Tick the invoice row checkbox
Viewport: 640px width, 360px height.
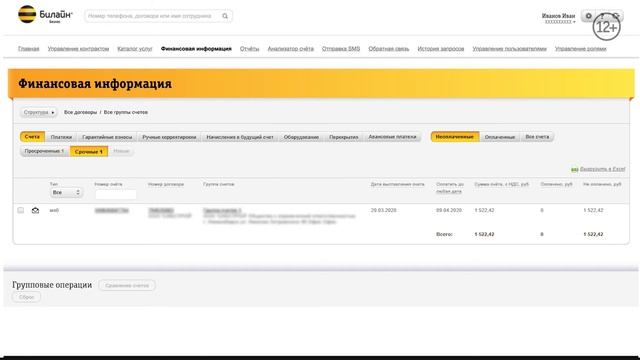point(21,210)
